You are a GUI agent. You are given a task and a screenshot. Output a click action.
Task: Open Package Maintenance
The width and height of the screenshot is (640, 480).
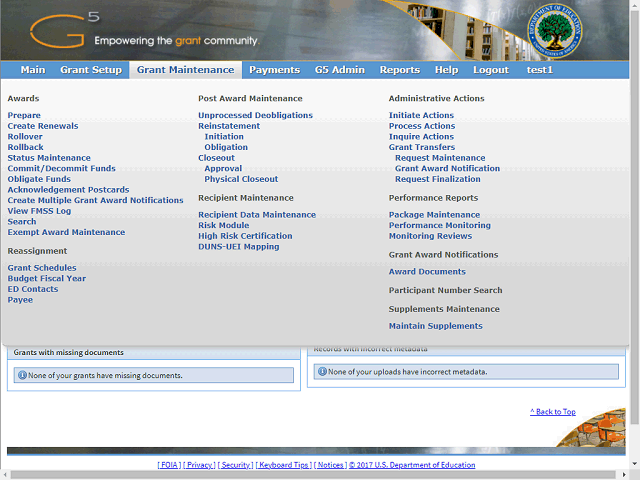[434, 215]
